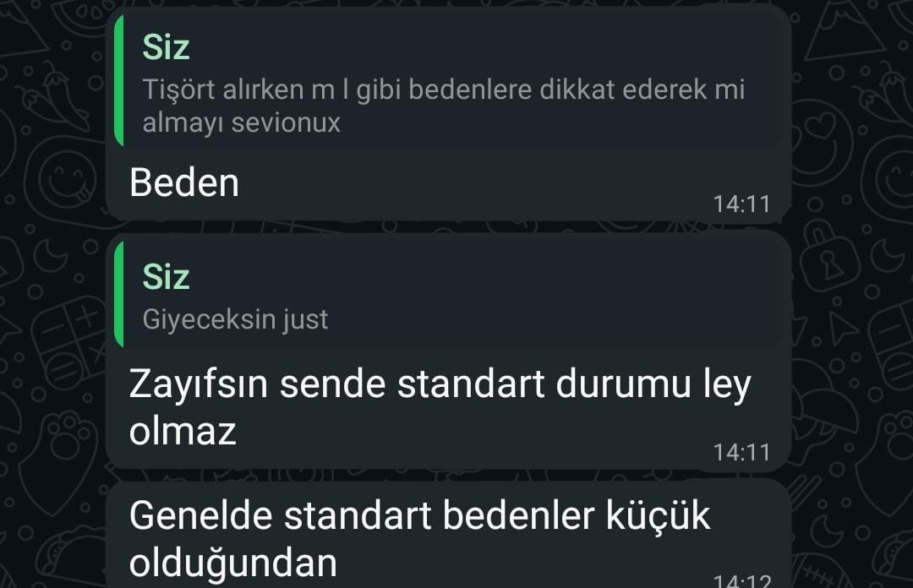Viewport: 913px width, 588px height.
Task: Tap the 14:12 timestamp on last message
Action: [742, 581]
